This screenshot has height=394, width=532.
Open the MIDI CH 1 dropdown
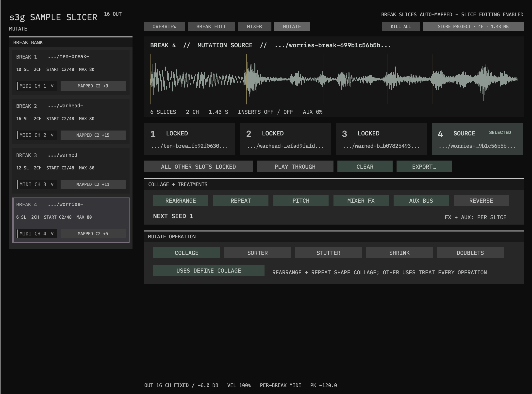[x=36, y=86]
